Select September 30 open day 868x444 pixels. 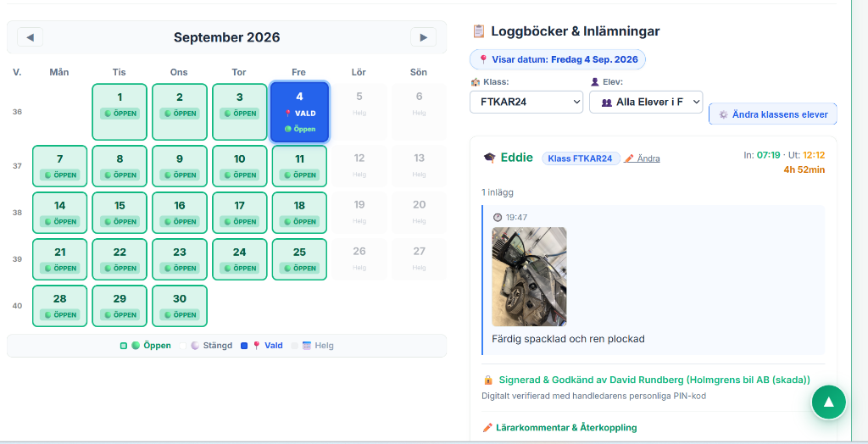pos(180,306)
